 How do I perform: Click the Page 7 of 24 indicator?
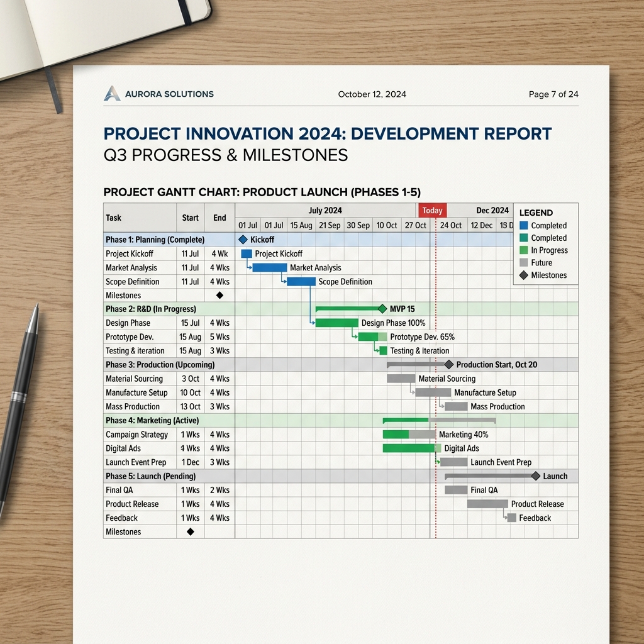click(553, 94)
